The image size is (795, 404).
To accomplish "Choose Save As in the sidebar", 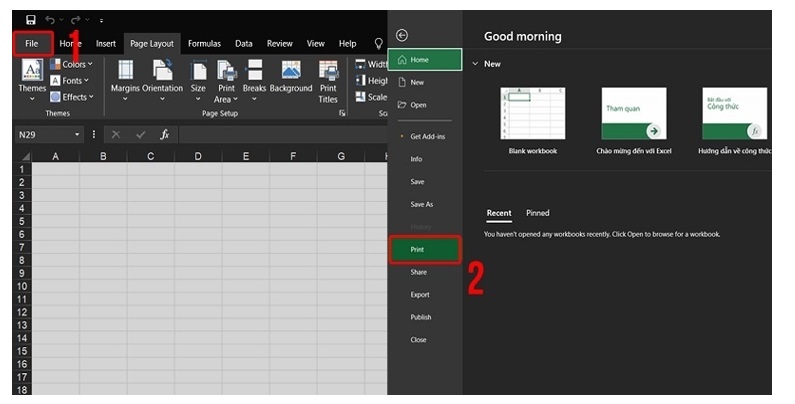I will (x=422, y=204).
